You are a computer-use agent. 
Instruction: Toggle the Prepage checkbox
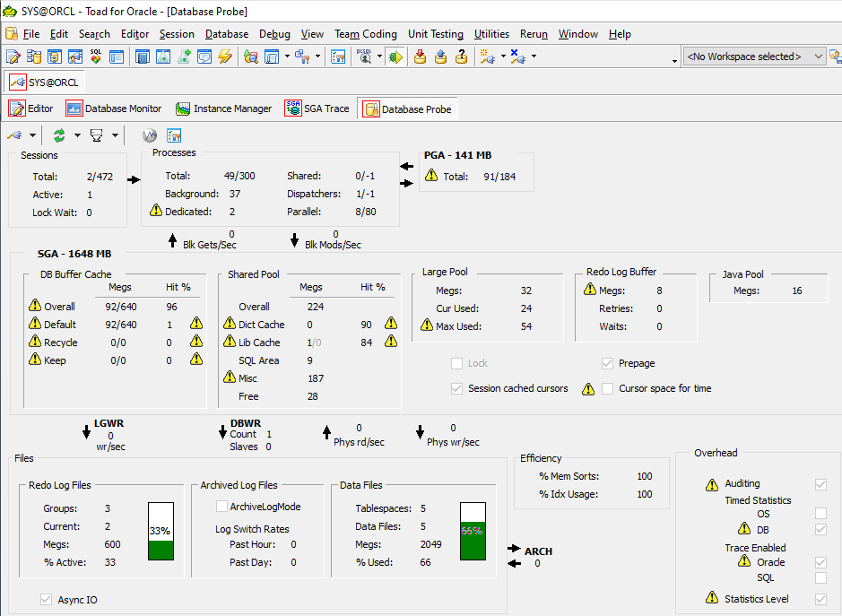coord(607,363)
